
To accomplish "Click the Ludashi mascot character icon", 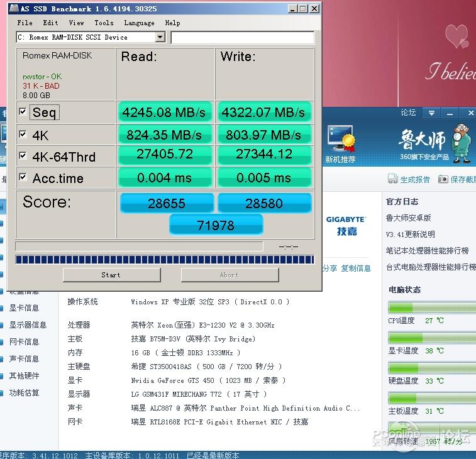I will pos(461,143).
